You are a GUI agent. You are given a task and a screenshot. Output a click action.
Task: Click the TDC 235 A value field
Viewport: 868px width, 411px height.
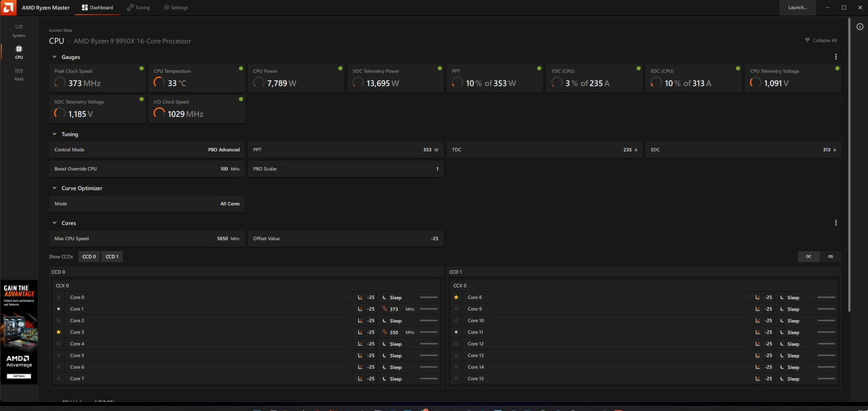pos(545,150)
